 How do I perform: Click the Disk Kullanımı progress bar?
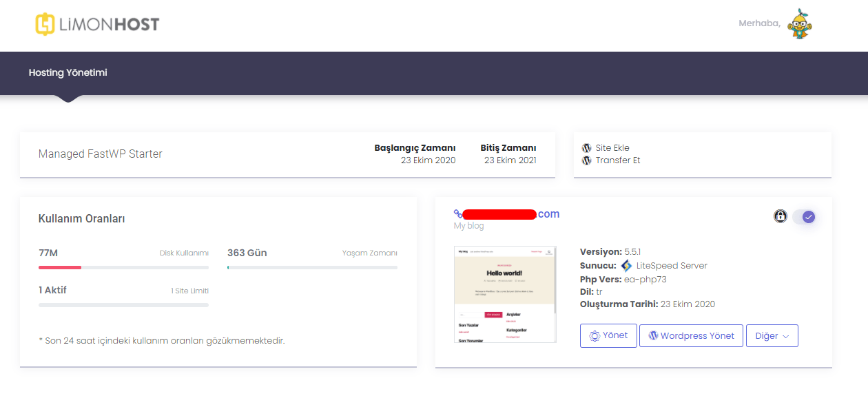(x=124, y=267)
